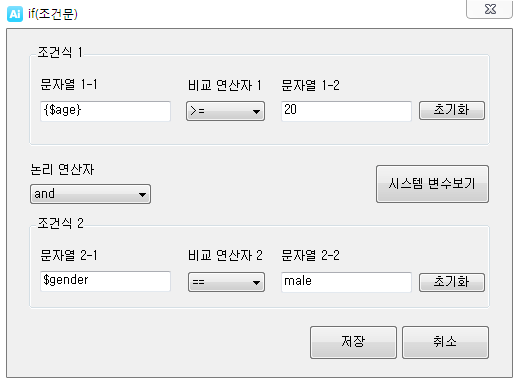Click the 문자열 1-1 label text
Viewport: 519px width, 384px height.
[x=69, y=84]
